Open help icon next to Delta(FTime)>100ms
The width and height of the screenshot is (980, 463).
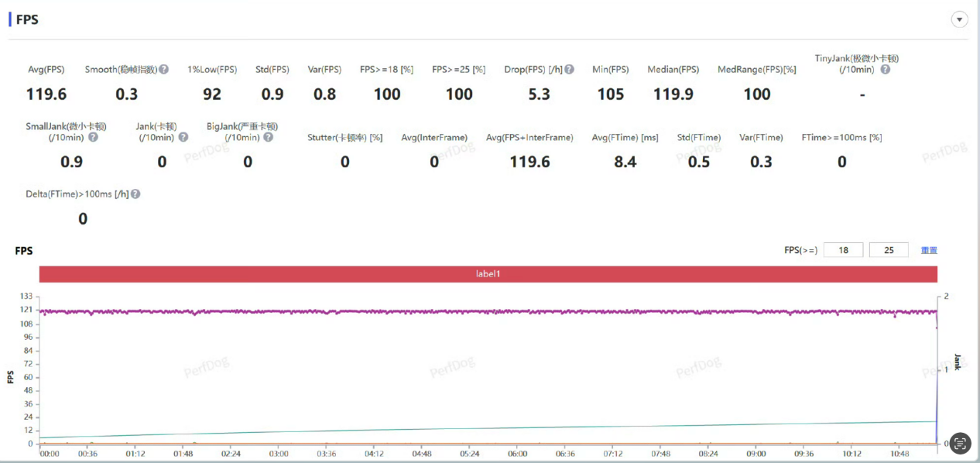[135, 194]
